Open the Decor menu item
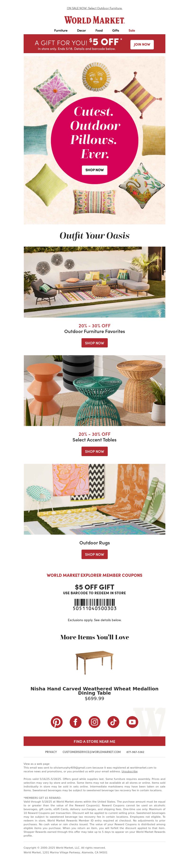 pos(81,30)
